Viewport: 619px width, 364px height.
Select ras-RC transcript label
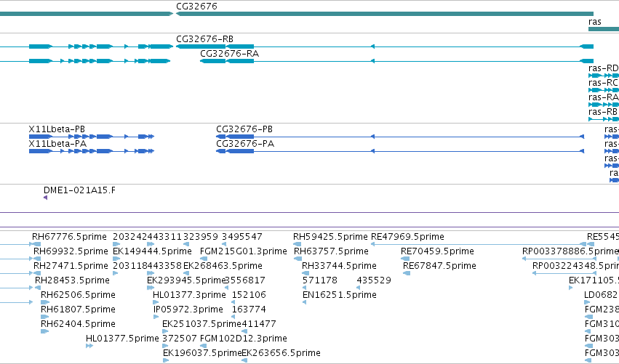click(603, 83)
